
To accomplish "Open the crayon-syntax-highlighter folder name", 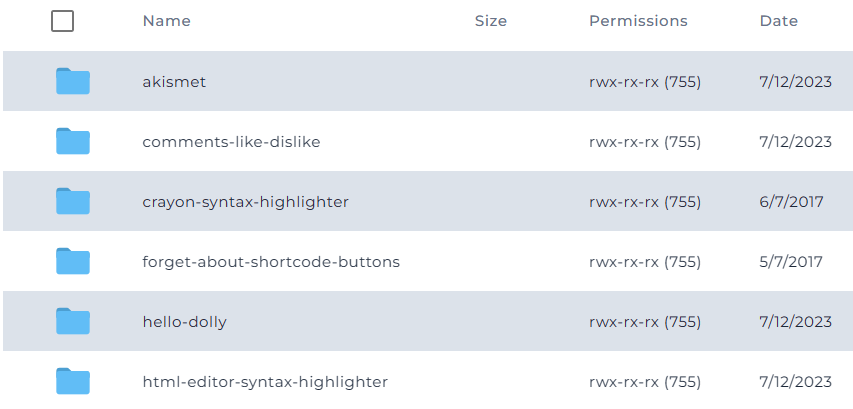I will 245,202.
